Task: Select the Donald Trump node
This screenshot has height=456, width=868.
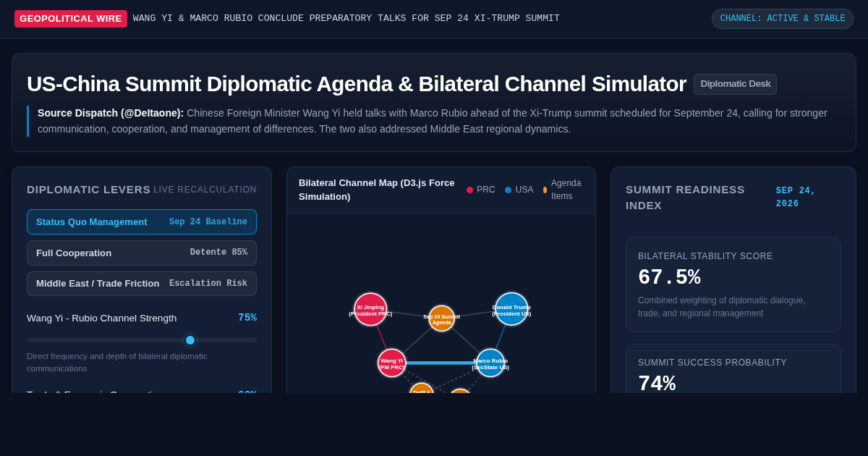Action: coord(511,309)
